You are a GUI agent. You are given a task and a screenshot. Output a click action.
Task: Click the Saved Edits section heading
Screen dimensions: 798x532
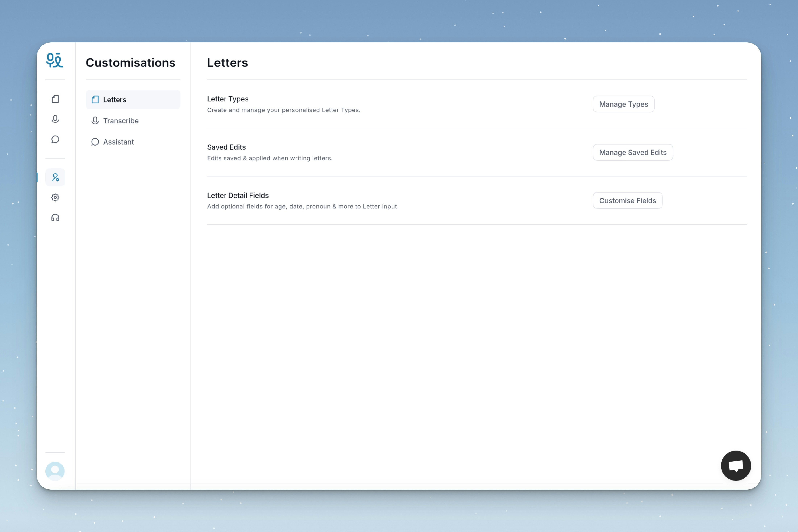(226, 147)
